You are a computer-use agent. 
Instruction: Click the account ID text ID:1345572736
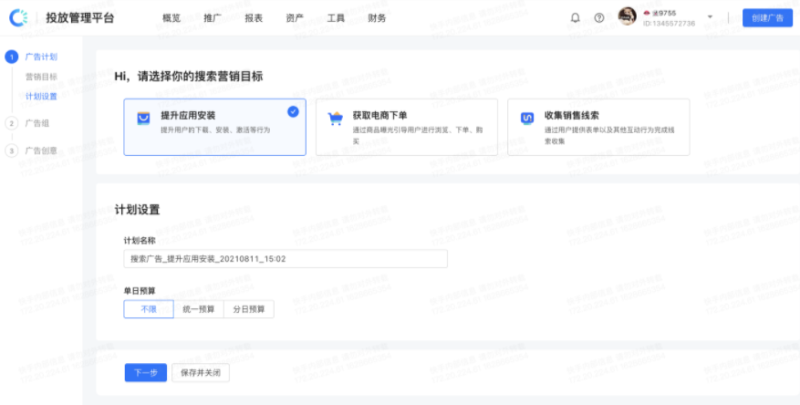tap(669, 23)
